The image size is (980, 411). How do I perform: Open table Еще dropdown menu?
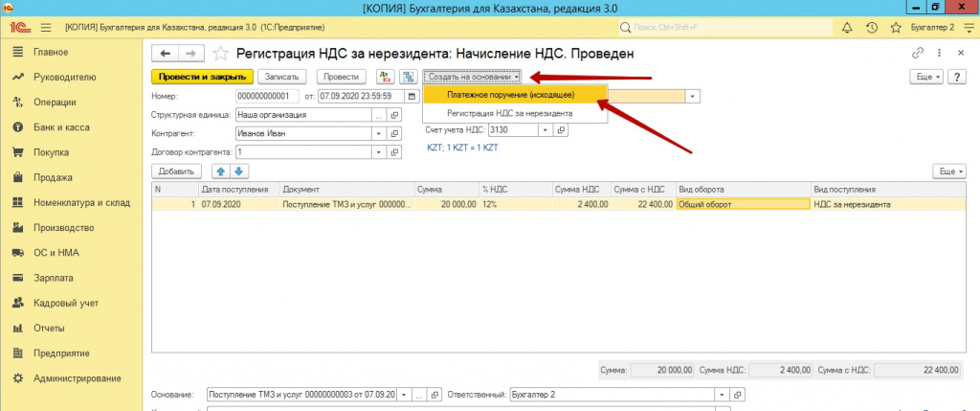click(947, 171)
